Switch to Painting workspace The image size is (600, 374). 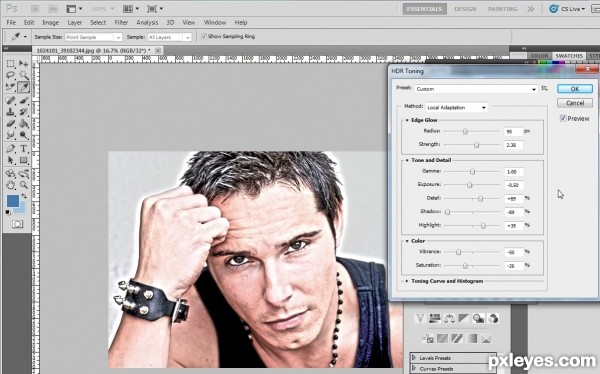(x=502, y=9)
